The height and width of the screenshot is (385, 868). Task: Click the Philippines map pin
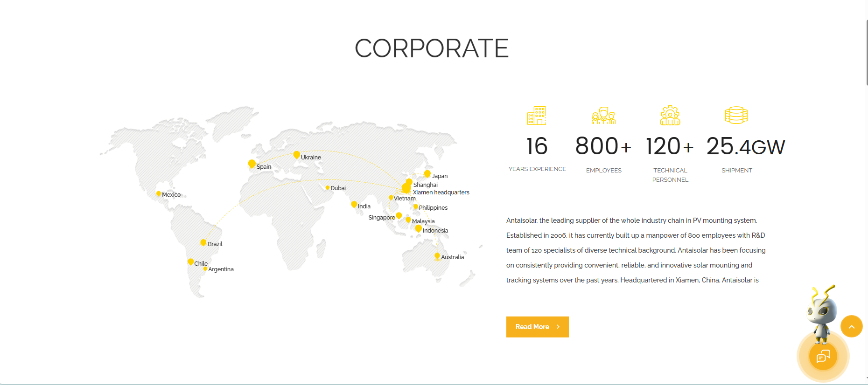(415, 206)
